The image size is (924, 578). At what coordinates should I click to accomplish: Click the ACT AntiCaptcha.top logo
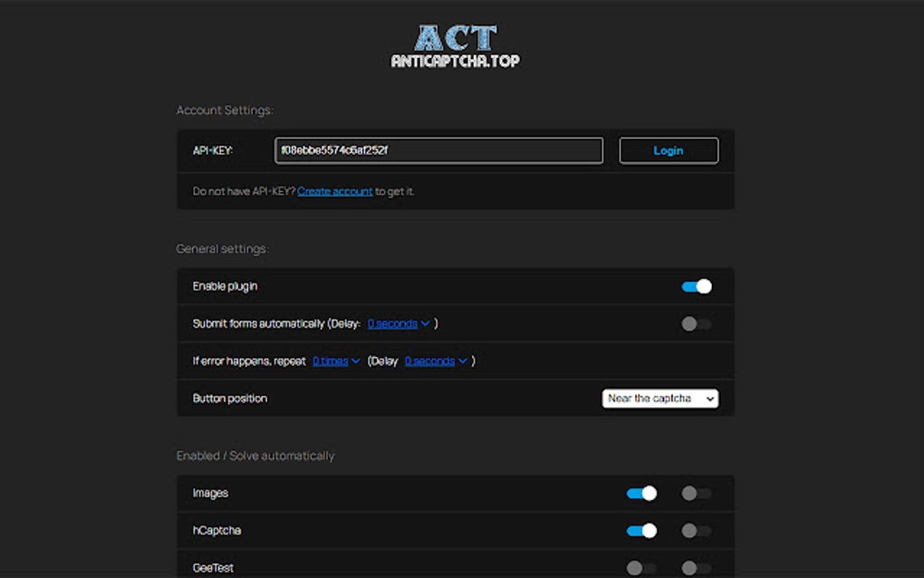pyautogui.click(x=456, y=46)
